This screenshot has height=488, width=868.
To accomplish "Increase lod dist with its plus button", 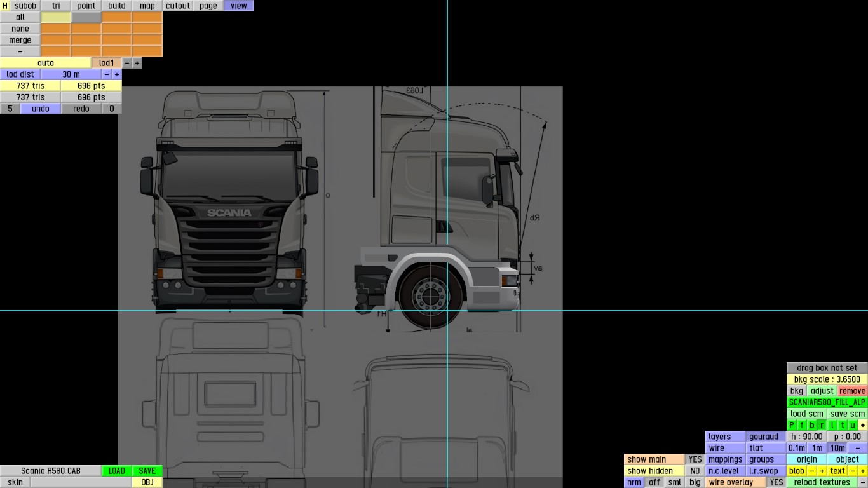I will 117,74.
